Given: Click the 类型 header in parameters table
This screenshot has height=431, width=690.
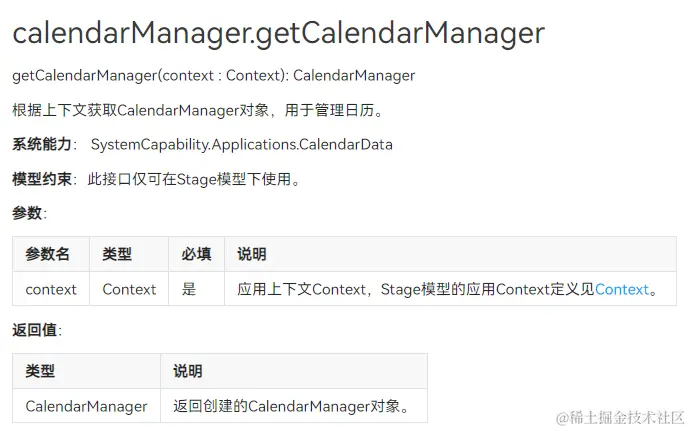Looking at the screenshot, I should [117, 254].
